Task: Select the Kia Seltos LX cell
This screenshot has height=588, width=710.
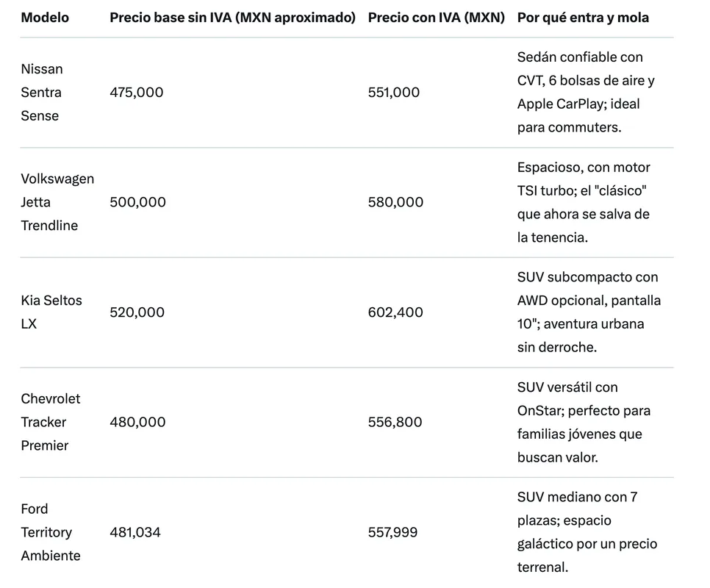Action: coord(51,312)
